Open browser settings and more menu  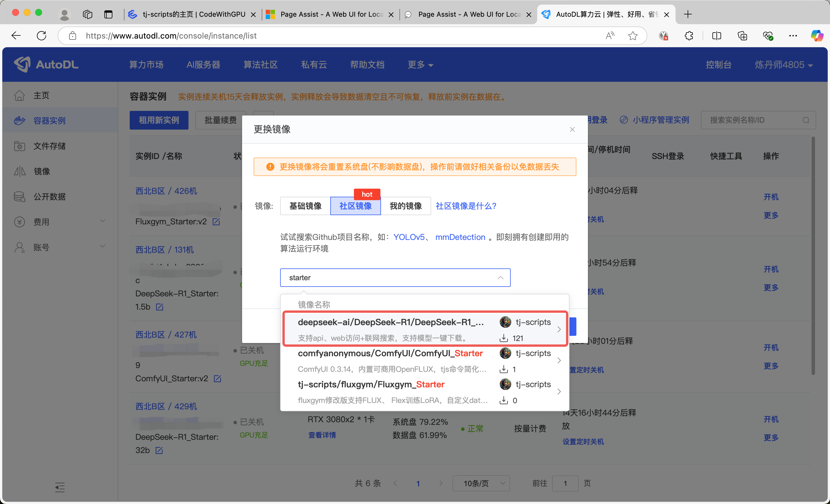pyautogui.click(x=793, y=36)
